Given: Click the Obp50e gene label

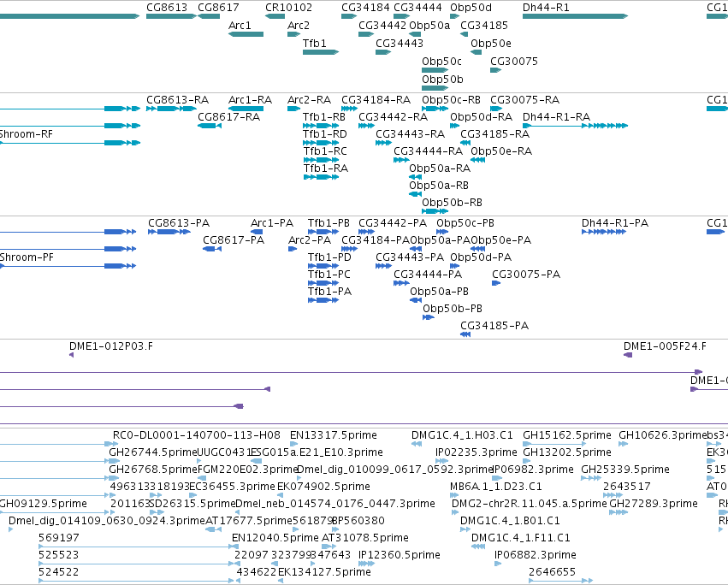Looking at the screenshot, I should (491, 44).
